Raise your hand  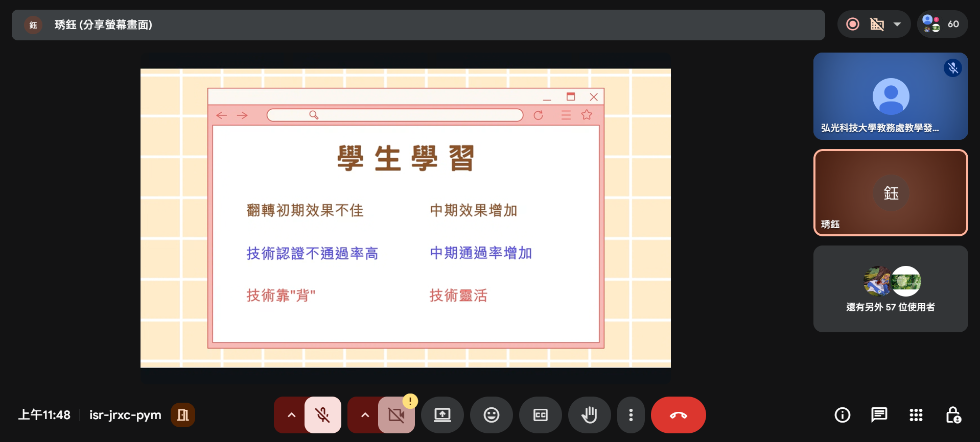[x=589, y=415]
